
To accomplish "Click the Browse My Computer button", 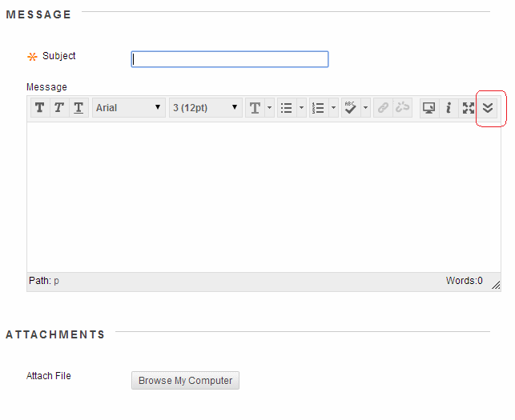I will point(185,381).
